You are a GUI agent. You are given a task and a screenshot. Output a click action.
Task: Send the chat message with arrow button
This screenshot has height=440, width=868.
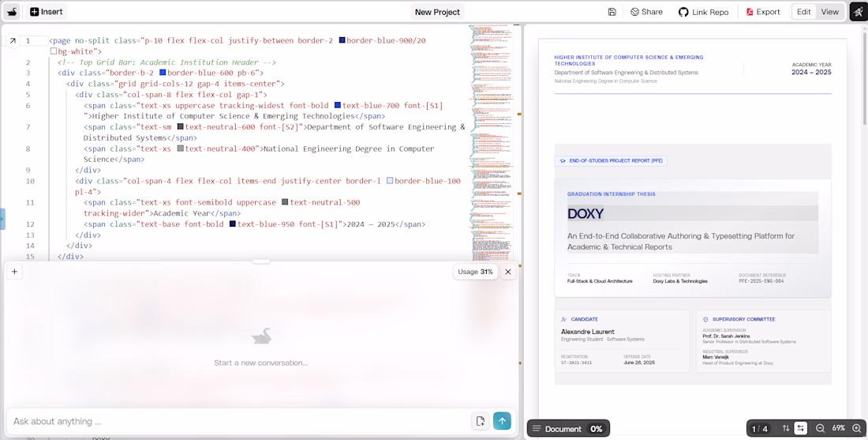(x=502, y=421)
